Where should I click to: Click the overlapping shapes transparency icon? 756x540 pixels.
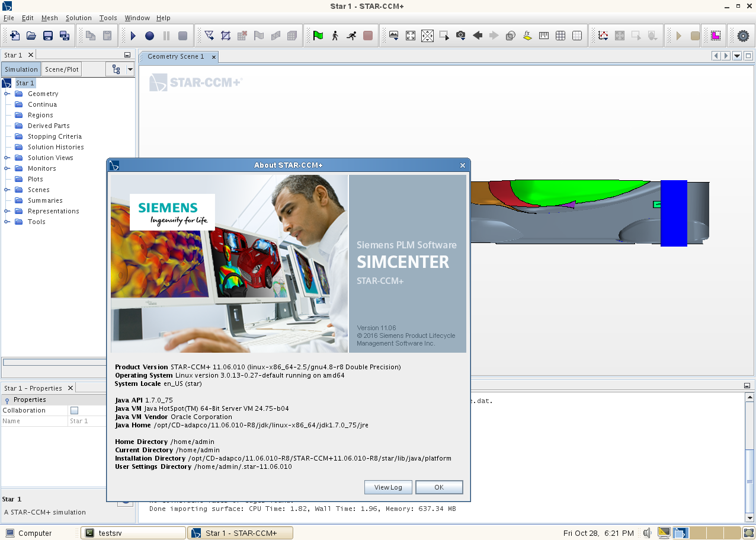pyautogui.click(x=510, y=36)
